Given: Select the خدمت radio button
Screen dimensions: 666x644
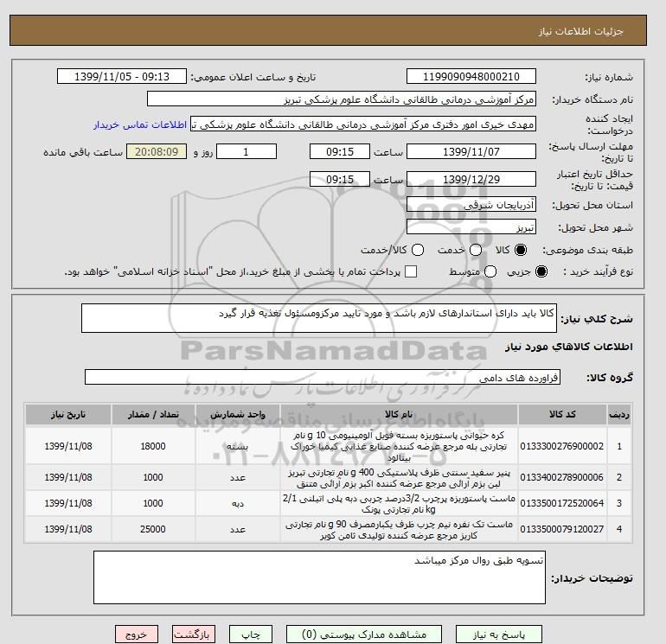Looking at the screenshot, I should (476, 250).
